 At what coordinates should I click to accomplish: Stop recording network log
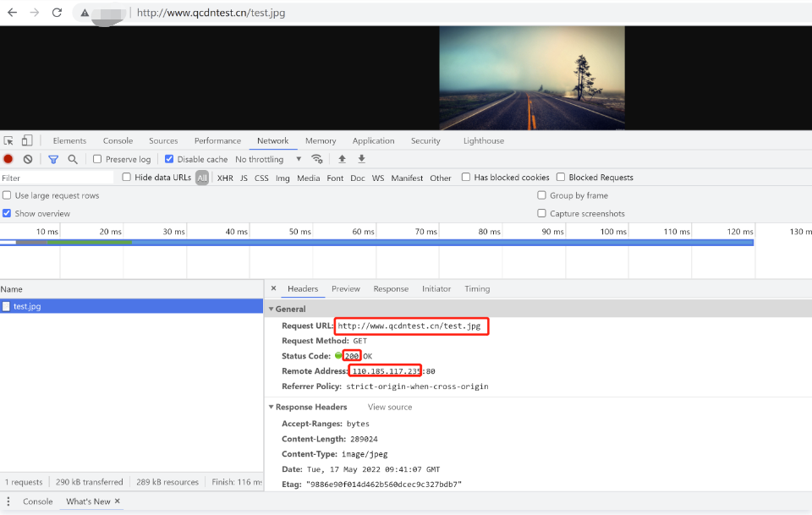(x=8, y=159)
